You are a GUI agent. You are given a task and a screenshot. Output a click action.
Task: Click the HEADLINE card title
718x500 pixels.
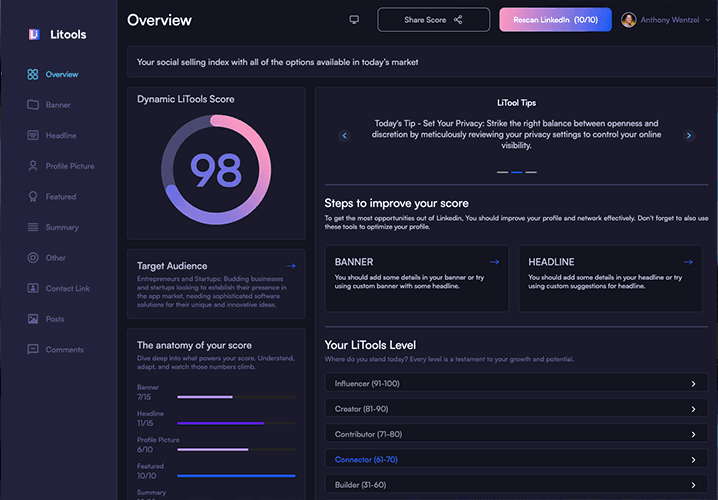(x=551, y=262)
